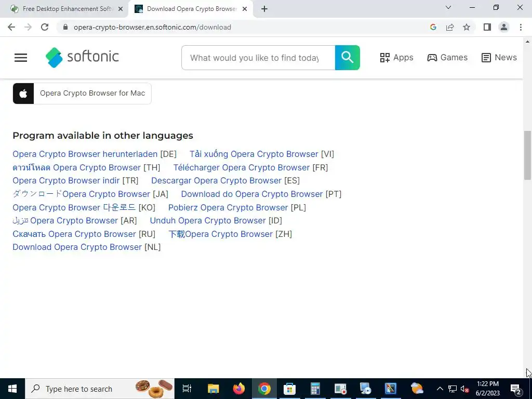532x399 pixels.
Task: Open a new browser tab
Action: pyautogui.click(x=264, y=9)
